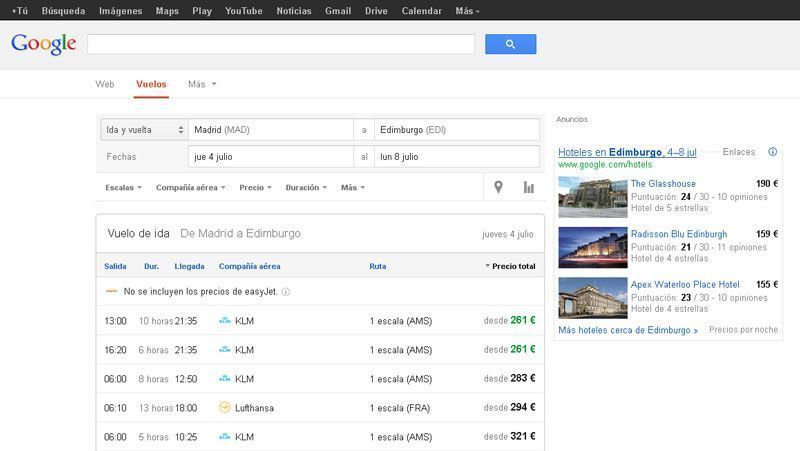
Task: Change the lun 8 julio return date
Action: point(457,157)
